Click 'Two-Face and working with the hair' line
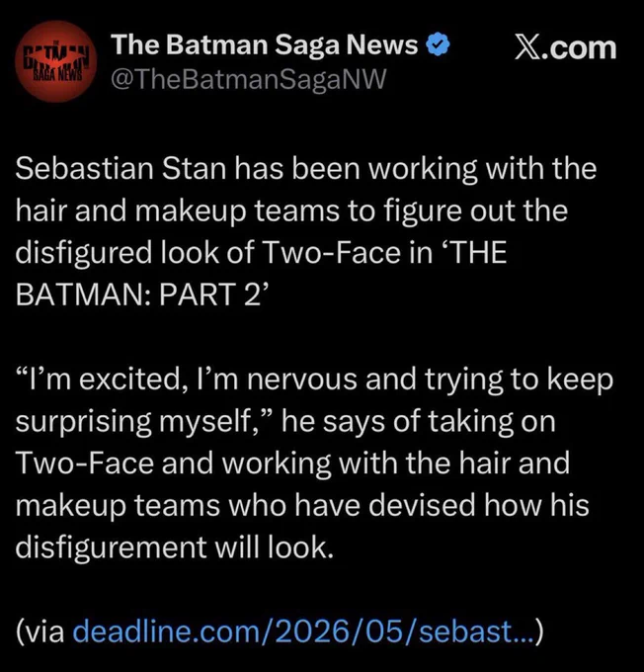 click(x=292, y=464)
